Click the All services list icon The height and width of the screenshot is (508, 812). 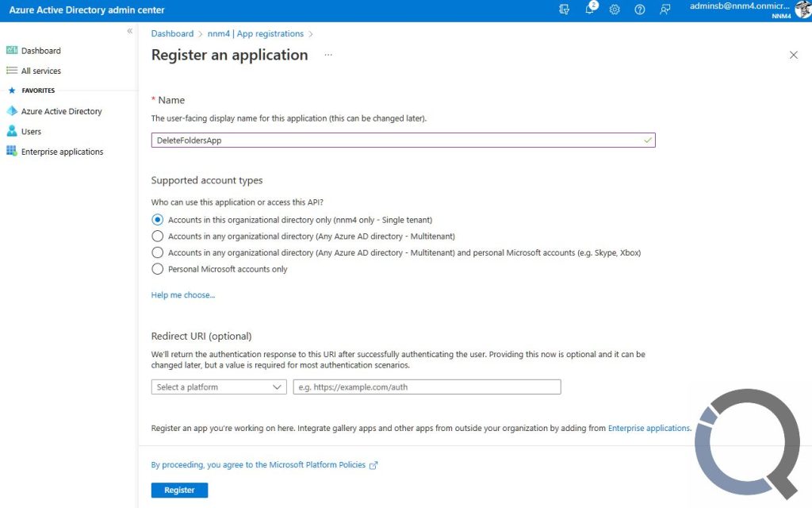12,71
